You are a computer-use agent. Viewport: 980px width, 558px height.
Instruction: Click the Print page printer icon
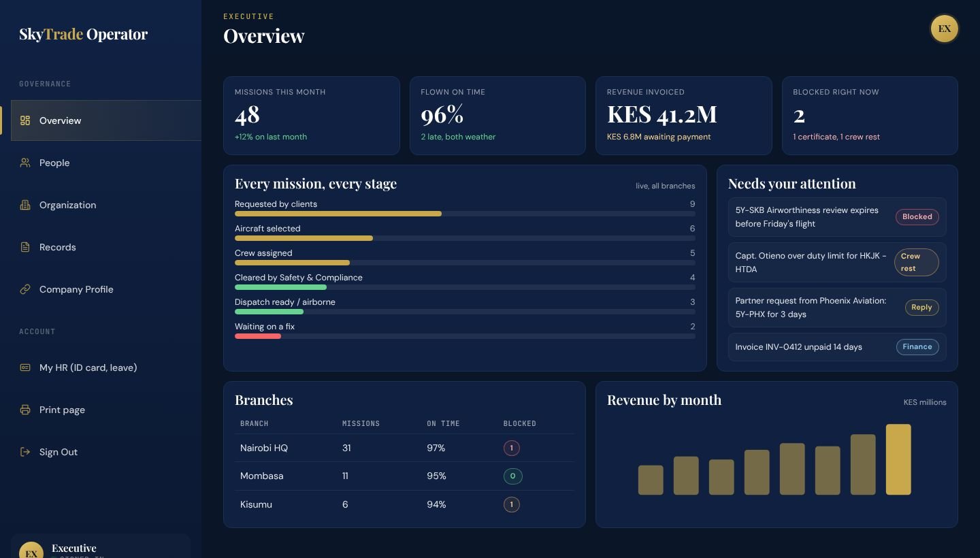coord(25,410)
